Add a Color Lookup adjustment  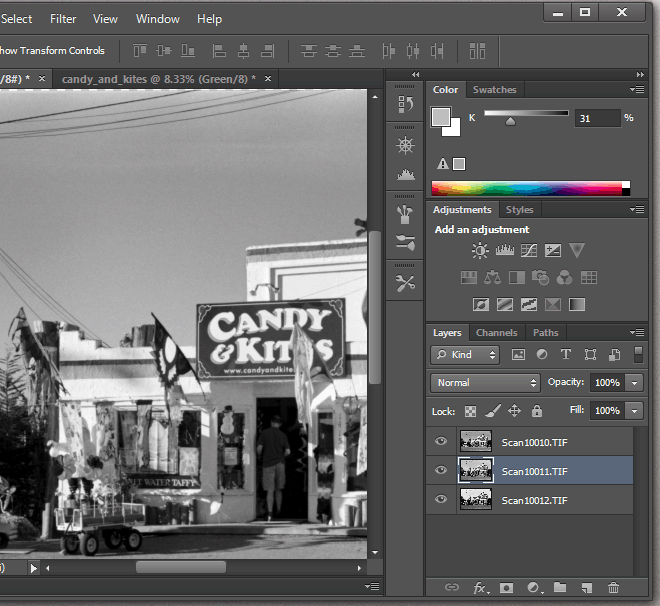pyautogui.click(x=588, y=277)
